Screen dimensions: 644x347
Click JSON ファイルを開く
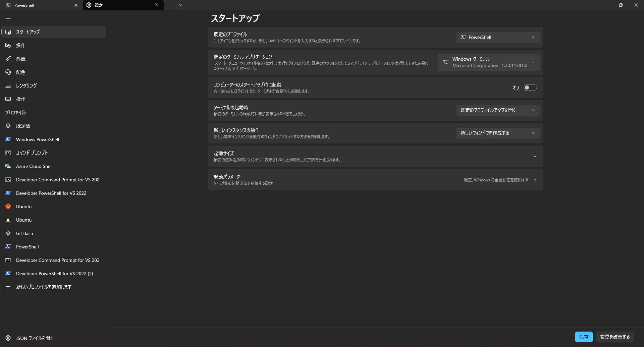(54, 338)
